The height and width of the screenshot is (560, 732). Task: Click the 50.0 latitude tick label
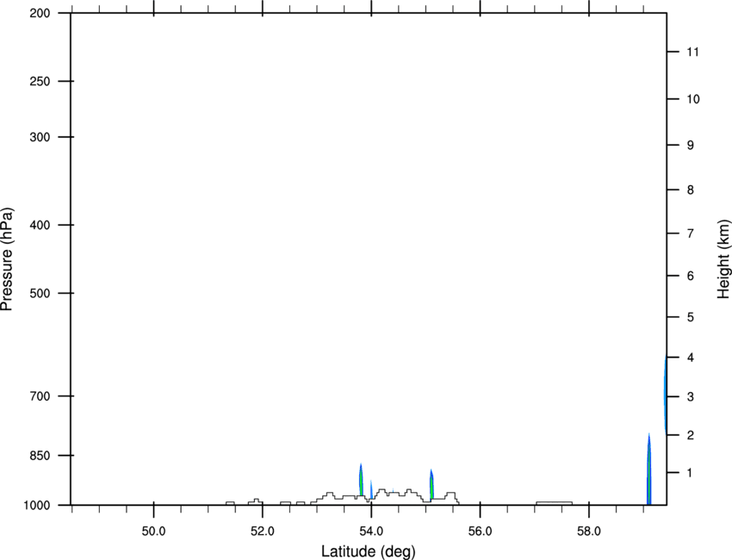coord(153,531)
